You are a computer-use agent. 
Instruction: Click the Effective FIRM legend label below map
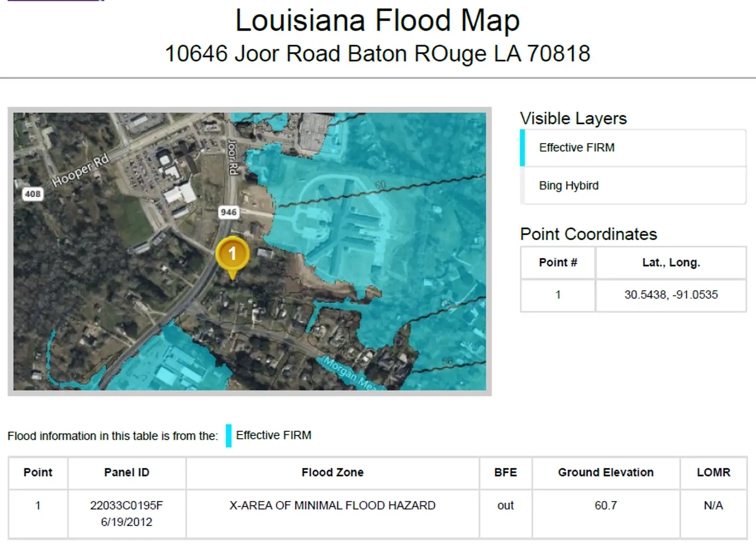click(x=274, y=435)
